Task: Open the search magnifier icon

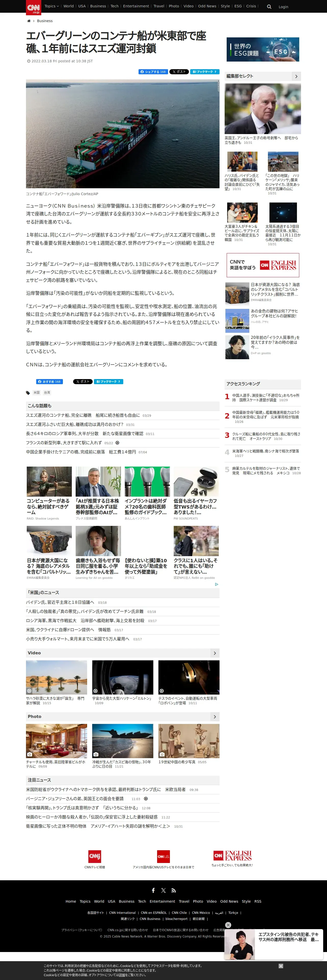Action: pyautogui.click(x=269, y=6)
